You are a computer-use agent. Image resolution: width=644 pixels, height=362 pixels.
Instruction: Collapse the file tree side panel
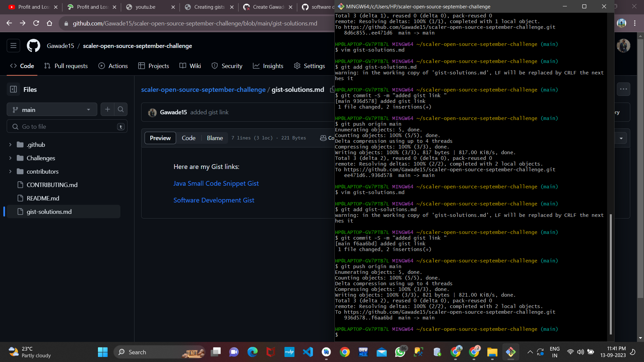tap(13, 89)
